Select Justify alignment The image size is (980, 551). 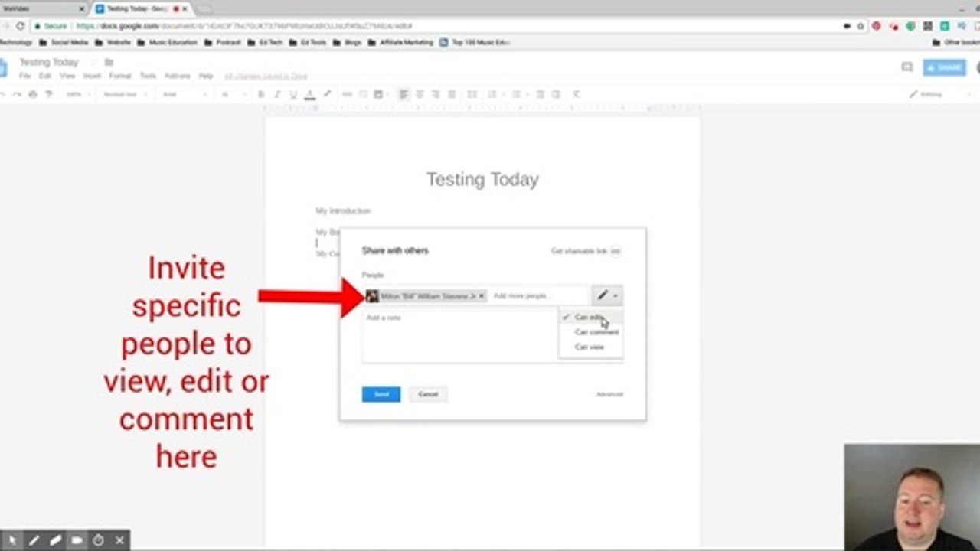click(452, 94)
